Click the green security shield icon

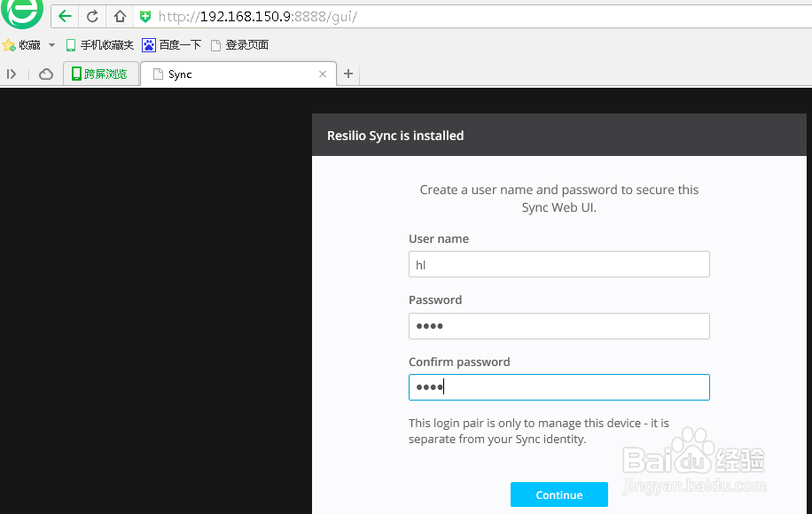coord(145,17)
